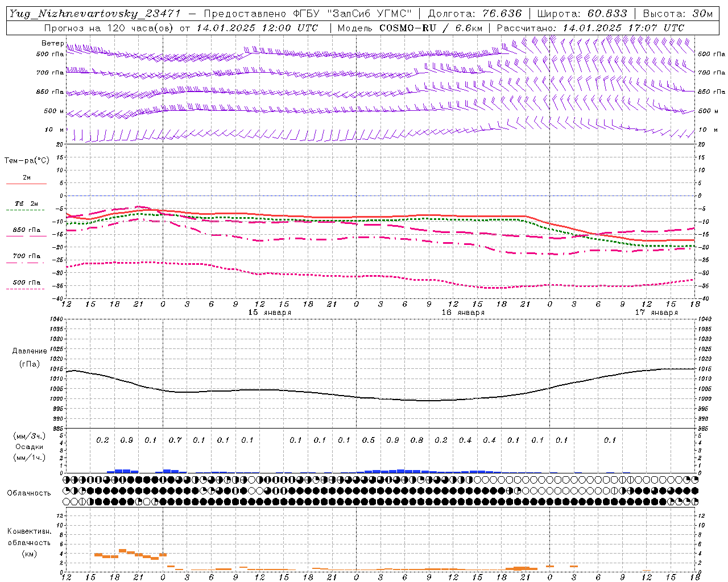
Task: Click the 0.5 precipitation value
Action: click(369, 440)
